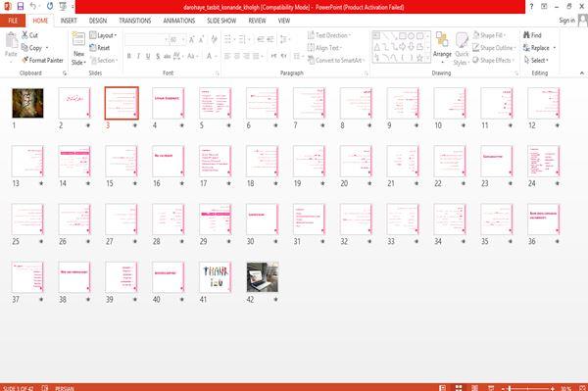Image resolution: width=588 pixels, height=391 pixels.
Task: Click the PERSIAN language indicator
Action: (64, 388)
